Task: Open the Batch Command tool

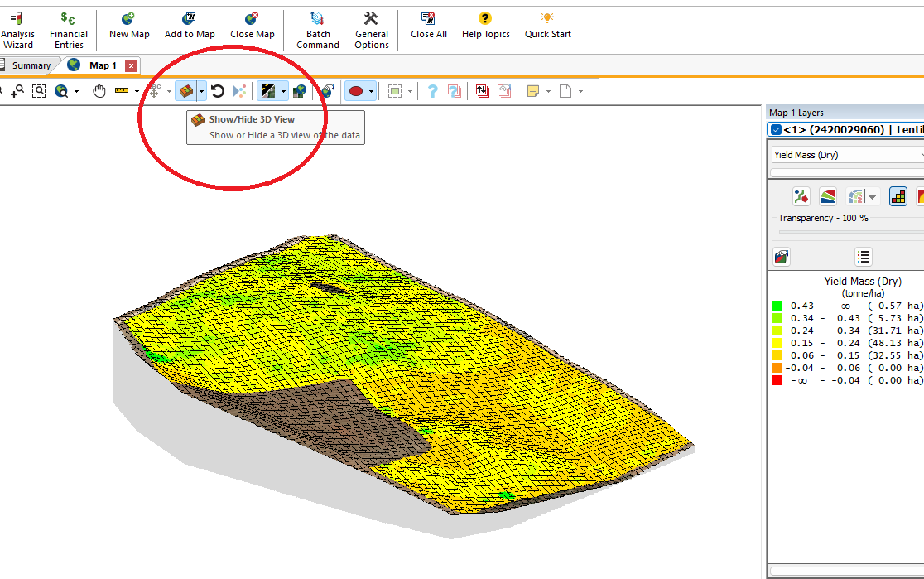Action: click(x=318, y=31)
